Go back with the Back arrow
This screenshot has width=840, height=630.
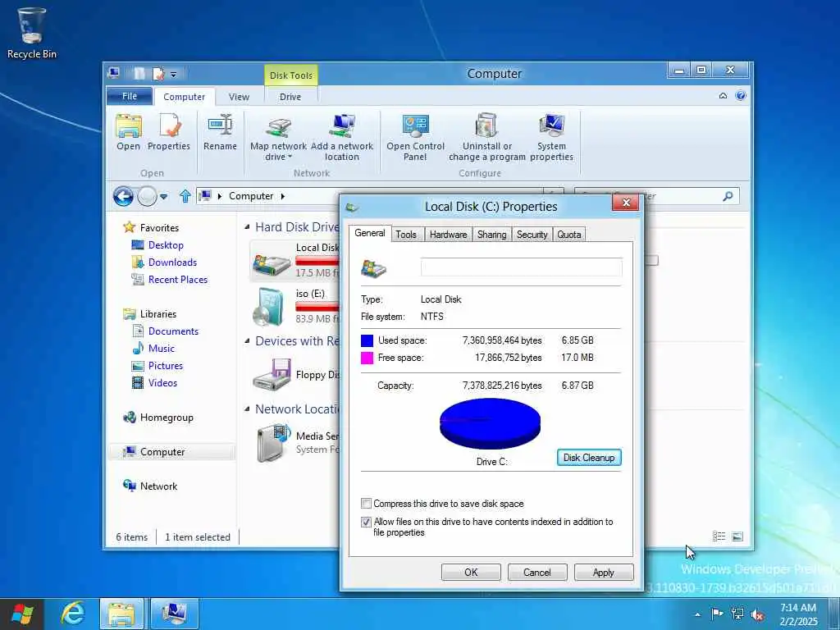point(123,197)
